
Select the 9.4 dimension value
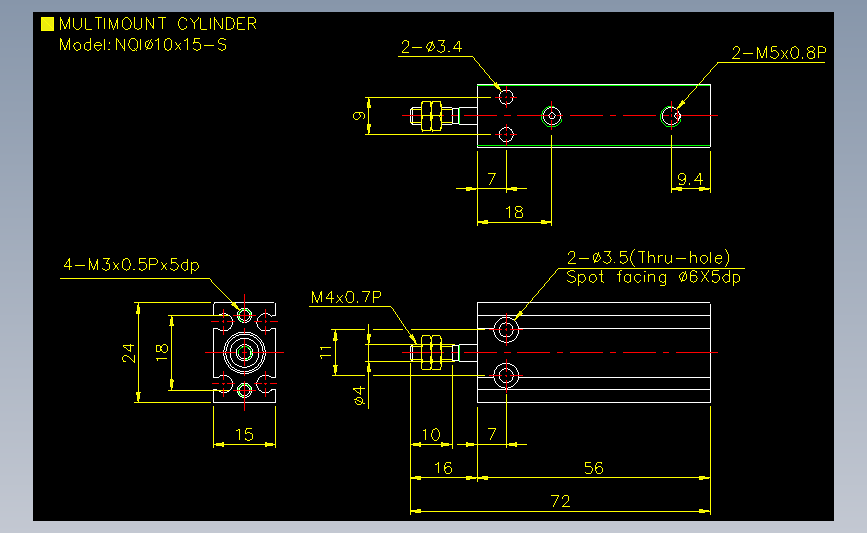(690, 179)
